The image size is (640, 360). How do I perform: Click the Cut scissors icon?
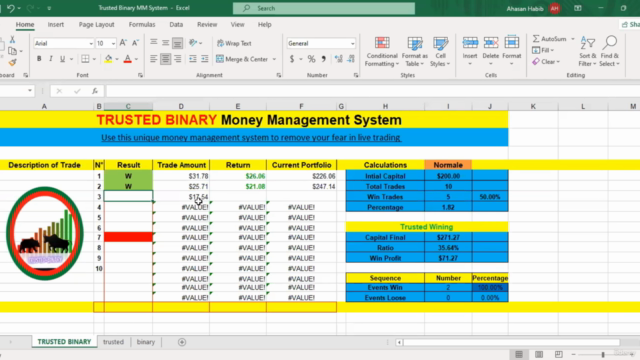tap(12, 40)
